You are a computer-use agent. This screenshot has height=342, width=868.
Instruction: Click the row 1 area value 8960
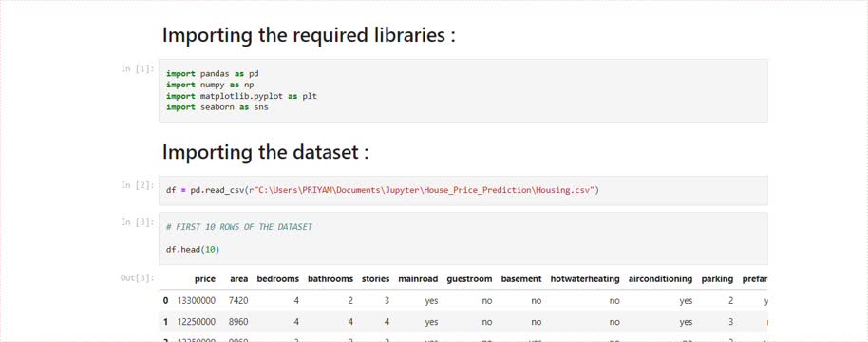point(238,322)
